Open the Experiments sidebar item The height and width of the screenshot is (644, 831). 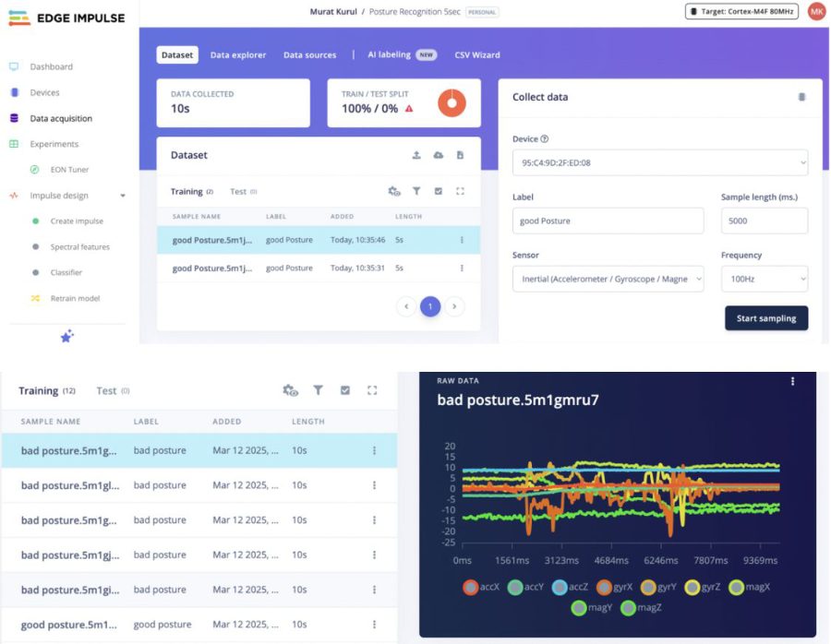(x=54, y=144)
